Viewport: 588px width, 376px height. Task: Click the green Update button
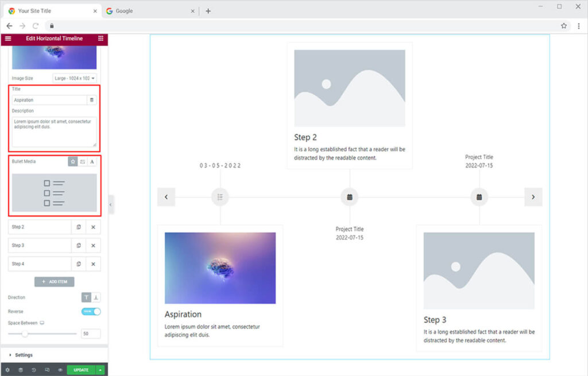[x=81, y=370]
